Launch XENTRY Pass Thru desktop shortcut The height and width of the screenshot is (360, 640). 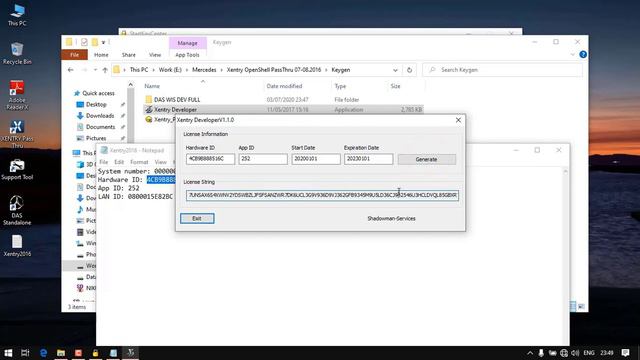17,134
